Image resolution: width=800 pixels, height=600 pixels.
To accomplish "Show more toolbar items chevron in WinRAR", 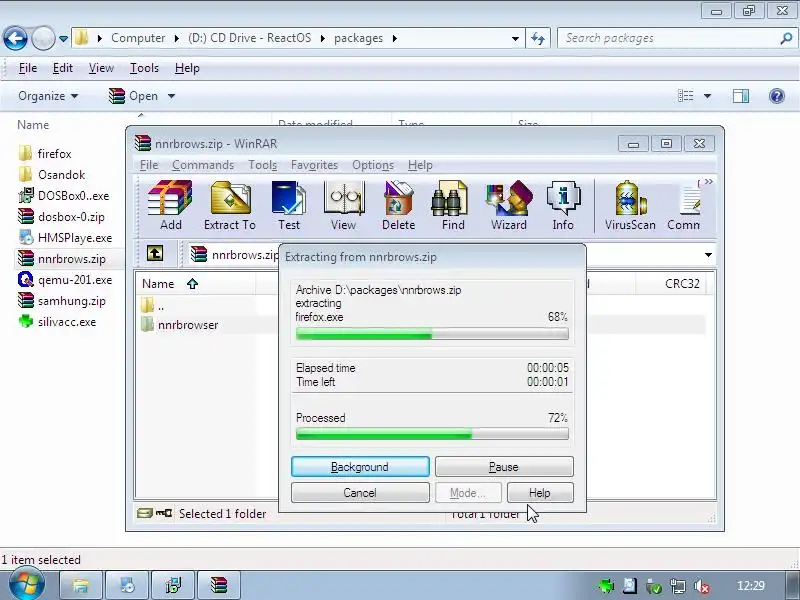I will (x=708, y=182).
